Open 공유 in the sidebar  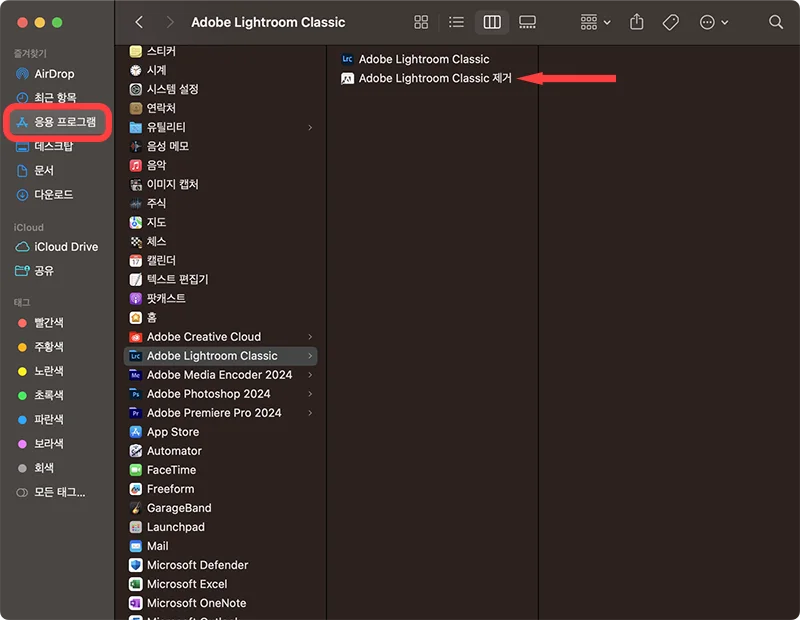35,270
